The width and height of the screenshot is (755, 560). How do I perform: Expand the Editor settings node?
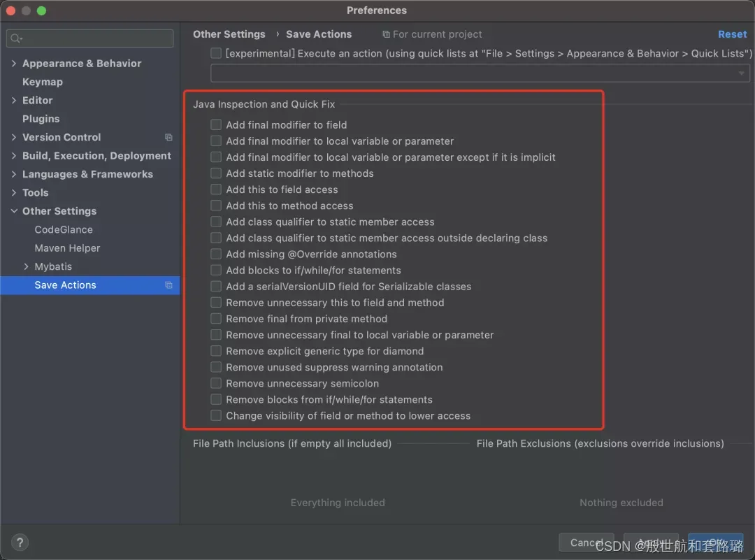point(13,100)
